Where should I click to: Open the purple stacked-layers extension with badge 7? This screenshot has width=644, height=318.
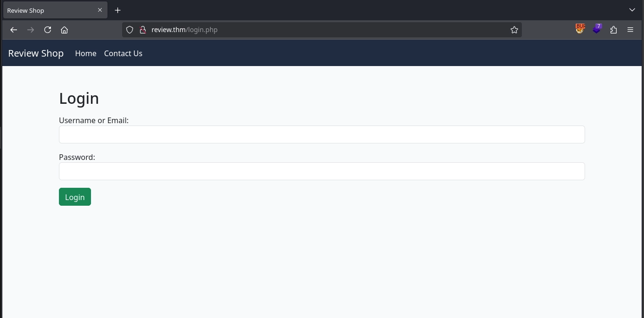coord(597,29)
